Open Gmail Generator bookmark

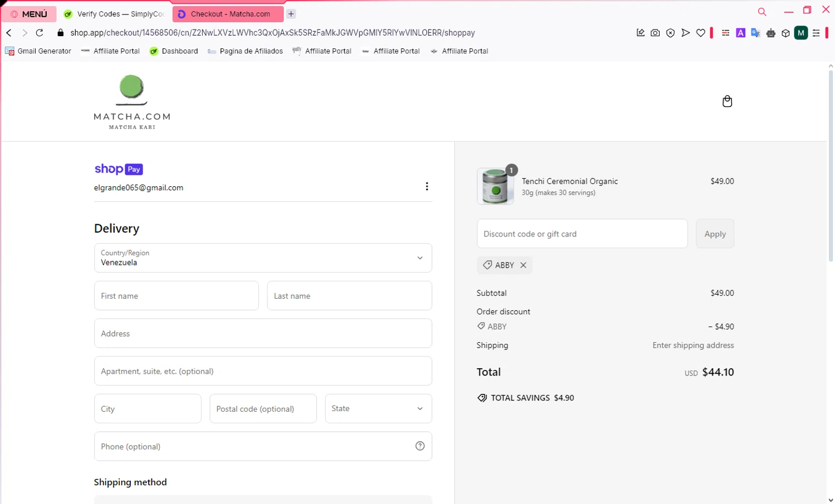click(x=38, y=51)
